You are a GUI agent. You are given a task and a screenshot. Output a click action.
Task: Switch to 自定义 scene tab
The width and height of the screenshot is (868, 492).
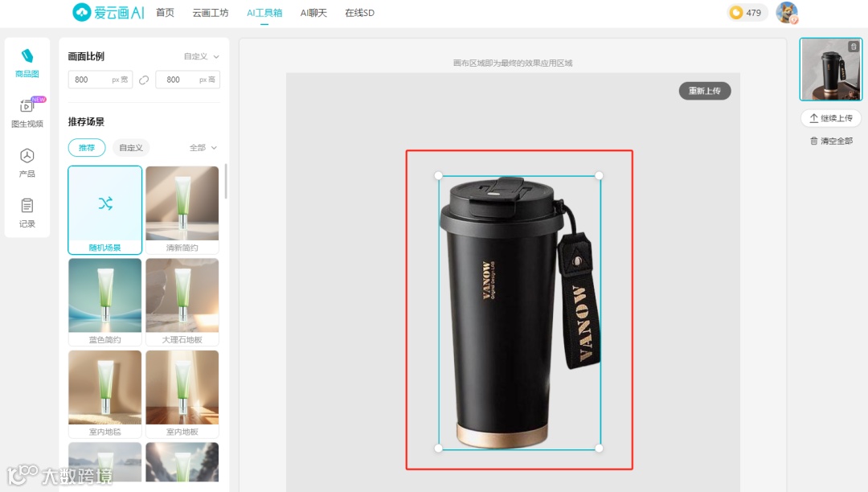coord(131,148)
